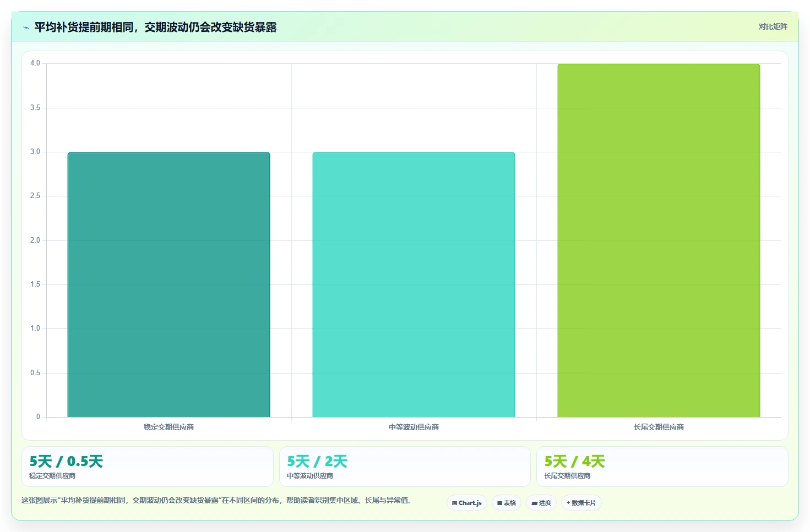This screenshot has height=532, width=810.
Task: Click the Chart.js tag pill
Action: [x=467, y=503]
